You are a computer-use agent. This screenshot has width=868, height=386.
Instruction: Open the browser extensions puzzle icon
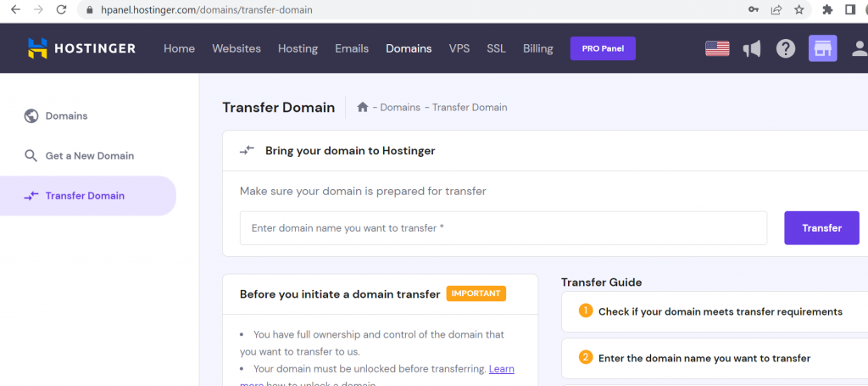[x=827, y=9]
